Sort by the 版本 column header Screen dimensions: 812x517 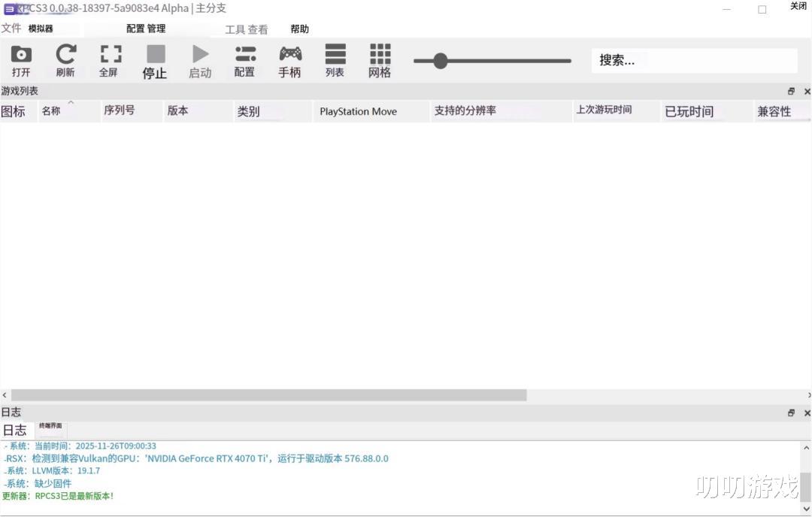coord(198,110)
